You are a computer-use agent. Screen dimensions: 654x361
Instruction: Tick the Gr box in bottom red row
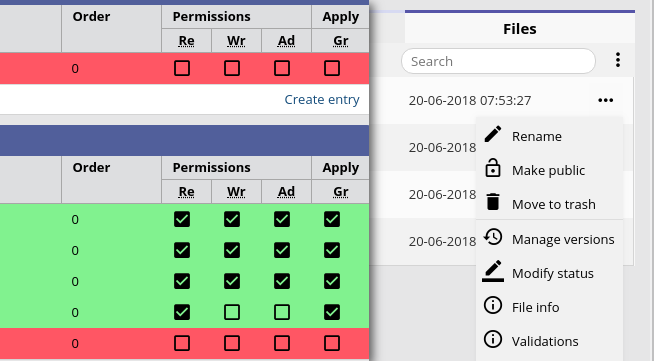pyautogui.click(x=332, y=343)
